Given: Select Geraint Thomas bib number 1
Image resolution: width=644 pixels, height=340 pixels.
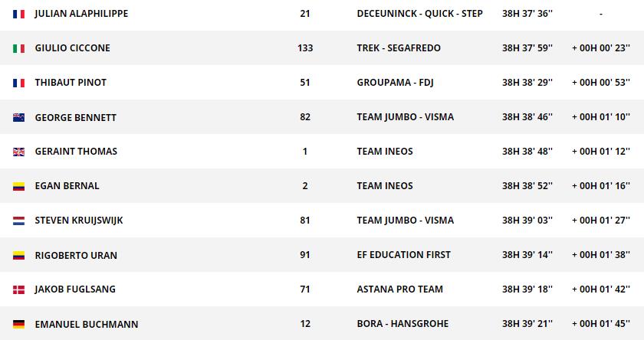Looking at the screenshot, I should (305, 152).
